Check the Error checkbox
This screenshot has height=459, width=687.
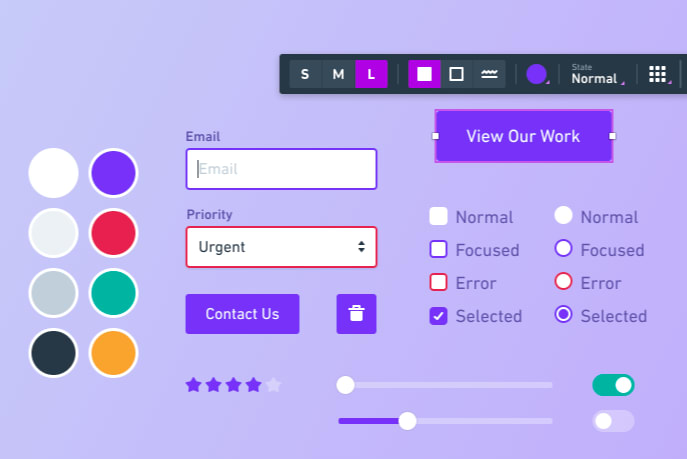coord(438,282)
